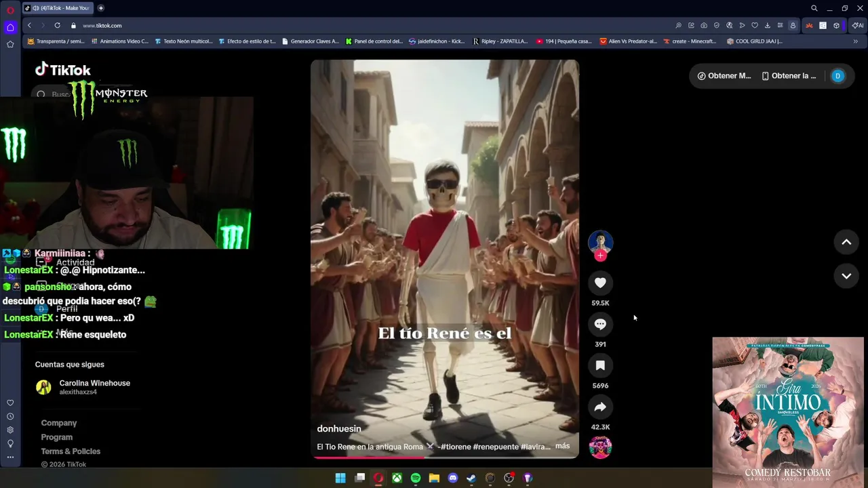Click the Opera heart bookmark icon
Screen dimensions: 868x488
754,25
